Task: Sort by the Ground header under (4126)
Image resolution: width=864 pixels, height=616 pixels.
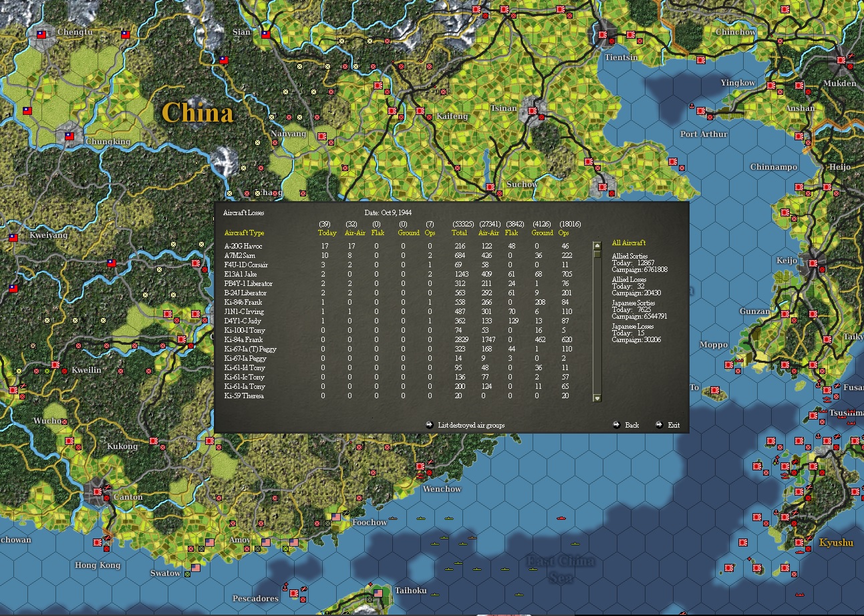Action: (x=543, y=233)
